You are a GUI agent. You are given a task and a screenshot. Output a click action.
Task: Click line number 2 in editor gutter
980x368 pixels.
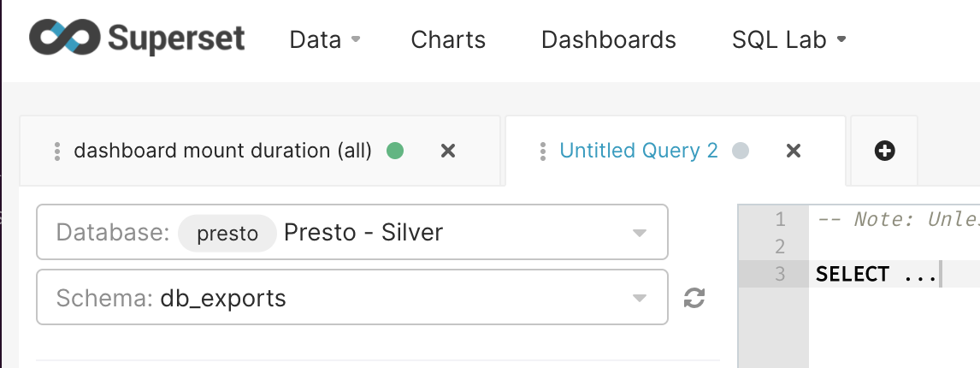[x=779, y=246]
